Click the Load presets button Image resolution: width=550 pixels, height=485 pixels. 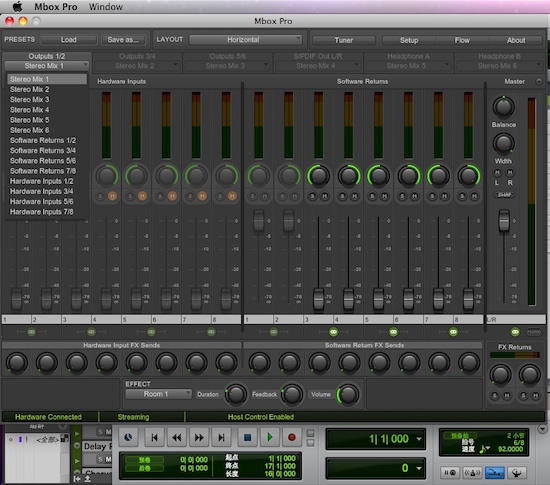pos(69,40)
